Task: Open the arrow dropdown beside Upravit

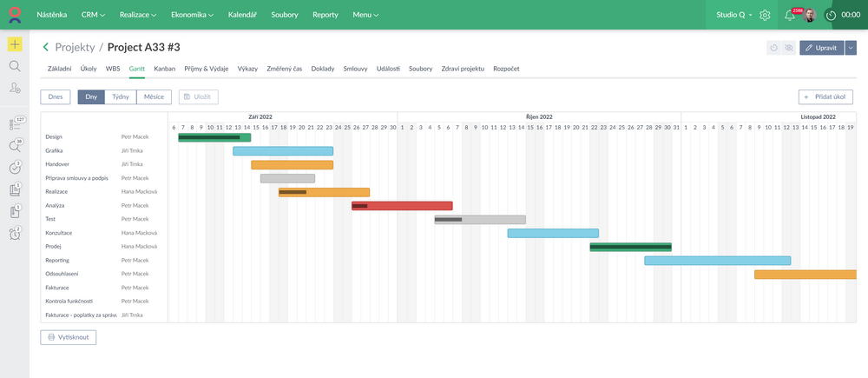Action: [x=851, y=48]
